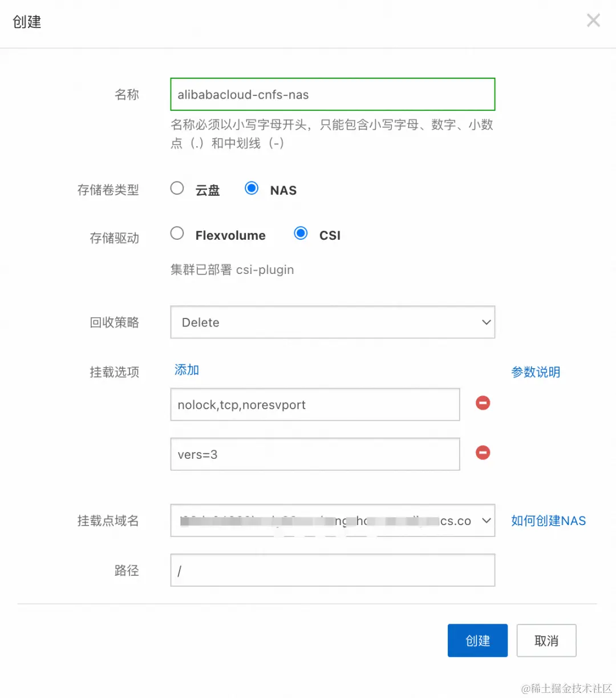Open the 如何创建NAS help link
Image resolution: width=616 pixels, height=698 pixels.
click(x=548, y=521)
